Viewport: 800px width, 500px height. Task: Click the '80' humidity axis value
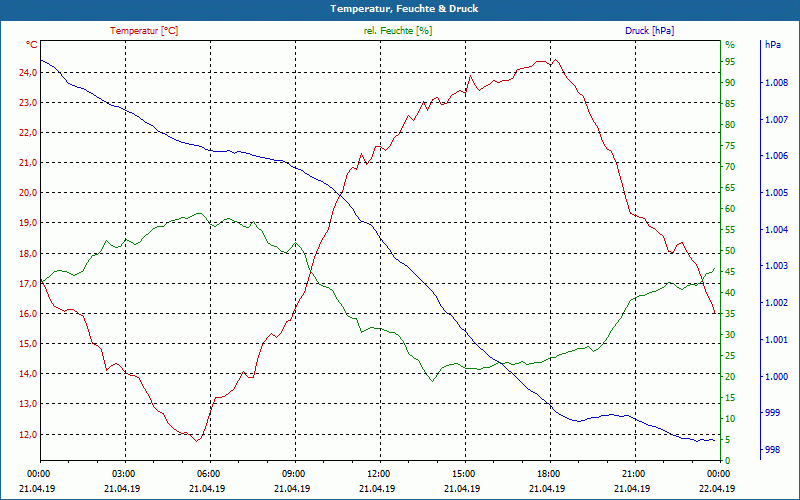(x=730, y=125)
